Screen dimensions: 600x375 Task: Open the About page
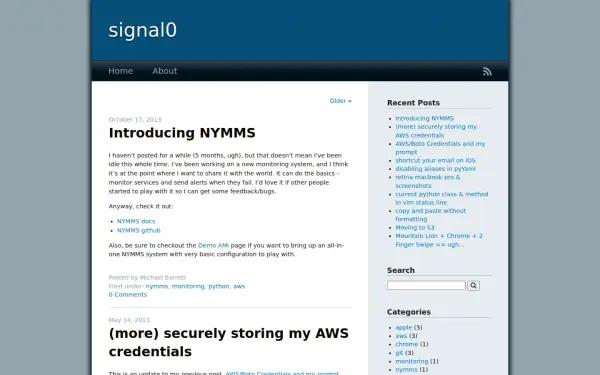tap(165, 71)
